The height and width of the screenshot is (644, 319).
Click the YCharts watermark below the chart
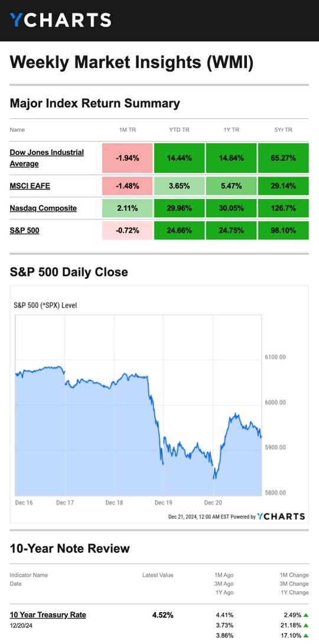tap(281, 516)
